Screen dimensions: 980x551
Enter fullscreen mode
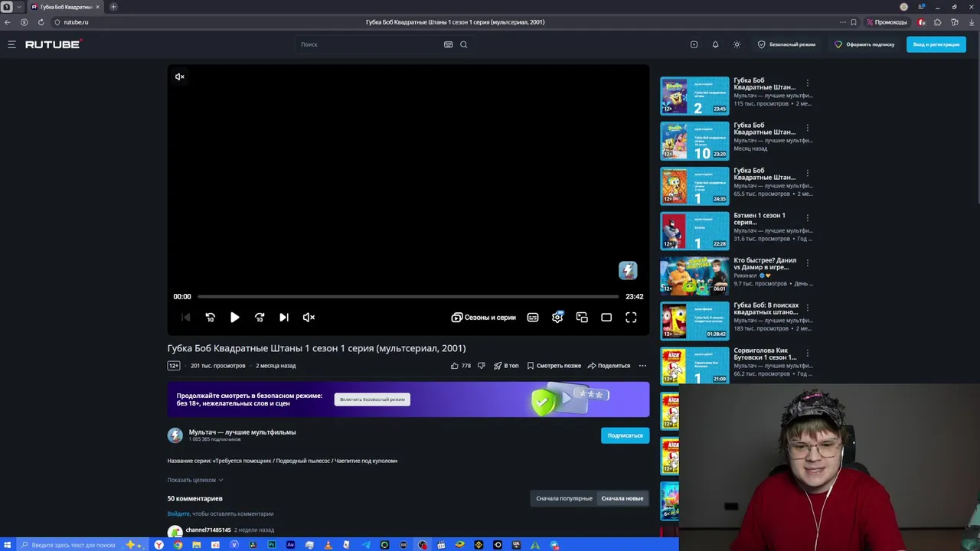pos(631,317)
